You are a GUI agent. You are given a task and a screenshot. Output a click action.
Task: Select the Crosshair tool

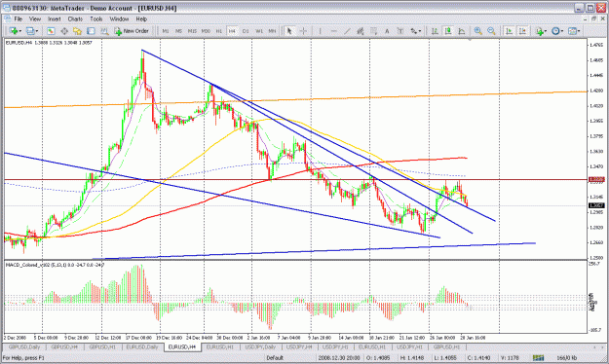pos(303,31)
